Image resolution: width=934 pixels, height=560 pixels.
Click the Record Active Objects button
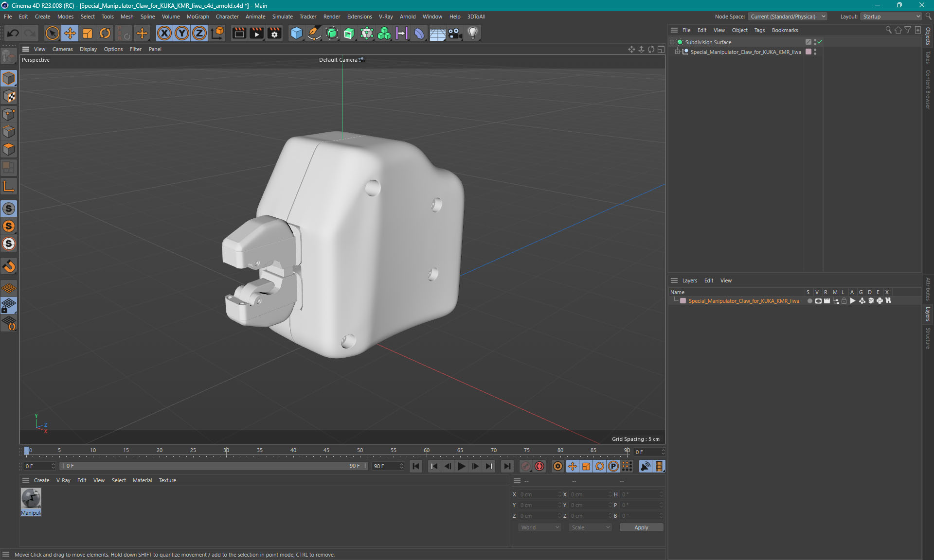(526, 466)
